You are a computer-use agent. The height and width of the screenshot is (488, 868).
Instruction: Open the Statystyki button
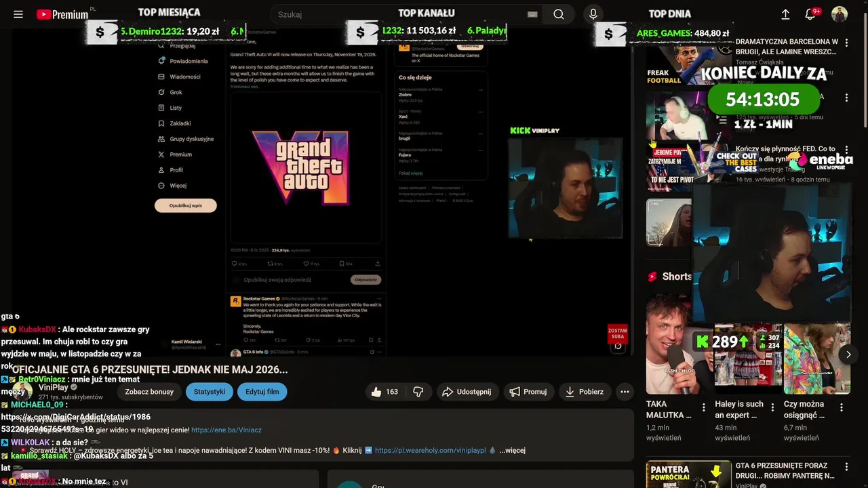coord(210,392)
